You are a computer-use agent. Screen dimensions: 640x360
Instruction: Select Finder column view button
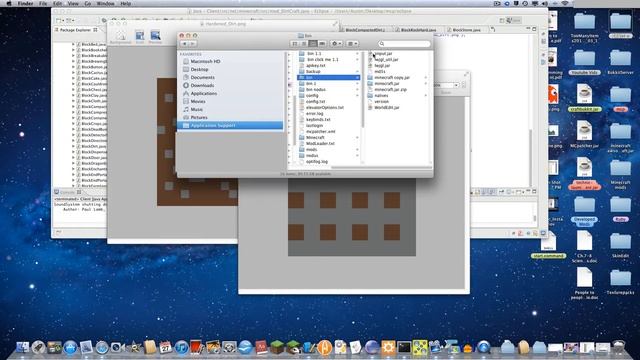pos(313,43)
